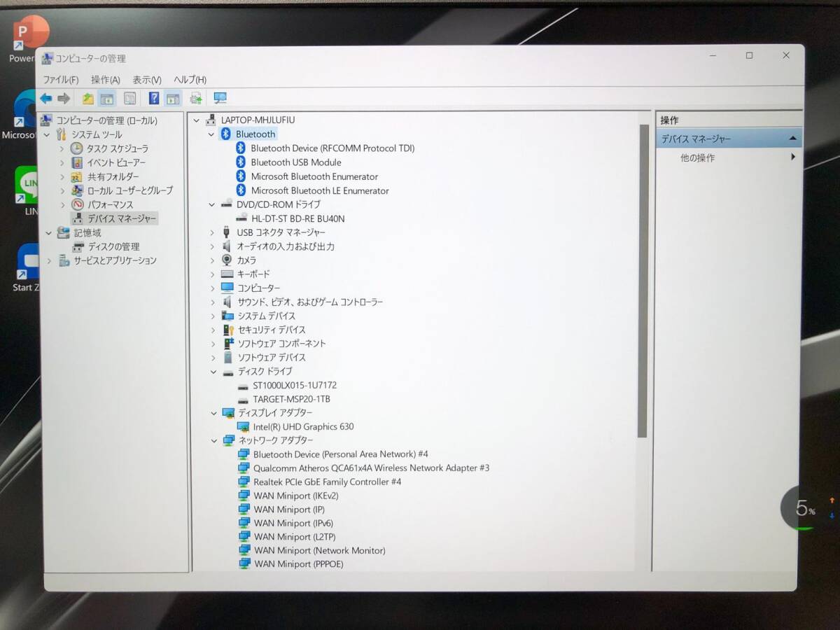Viewport: 840px width, 630px height.
Task: Select WAN Miniport (IP) adapter
Action: pyautogui.click(x=289, y=510)
